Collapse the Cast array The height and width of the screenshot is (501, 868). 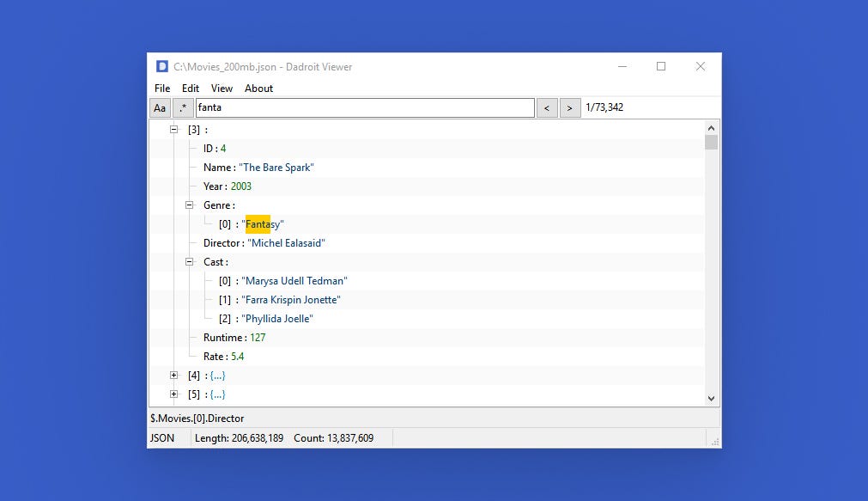pyautogui.click(x=188, y=261)
